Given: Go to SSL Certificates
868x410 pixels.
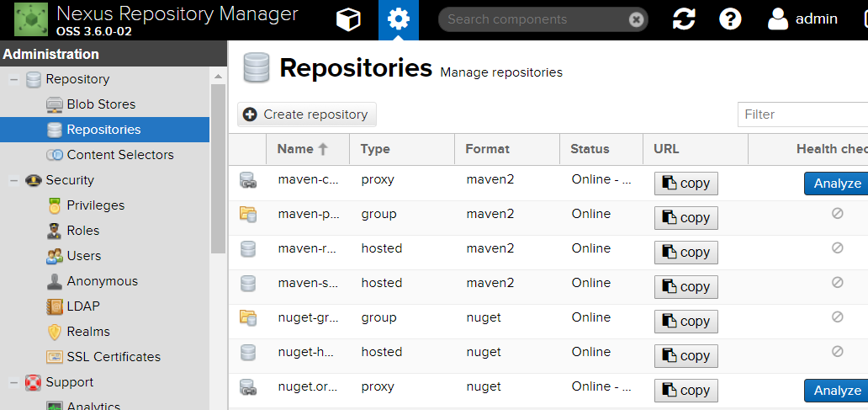Looking at the screenshot, I should click(x=114, y=357).
